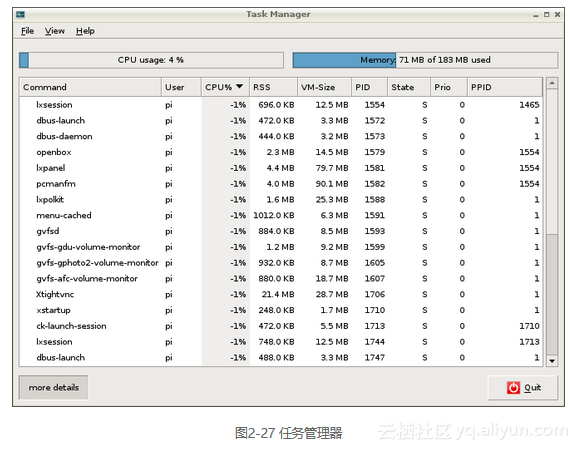Select the lxpanel process row

281,168
